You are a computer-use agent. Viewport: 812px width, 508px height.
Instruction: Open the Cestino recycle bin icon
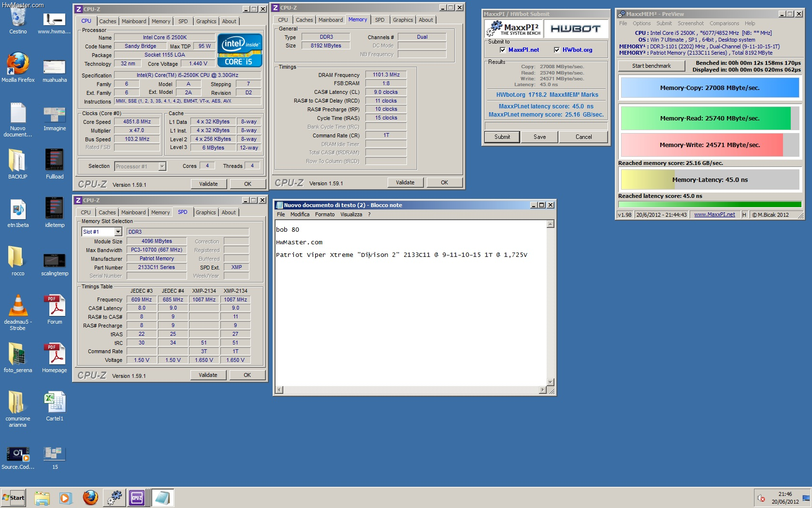[x=18, y=20]
